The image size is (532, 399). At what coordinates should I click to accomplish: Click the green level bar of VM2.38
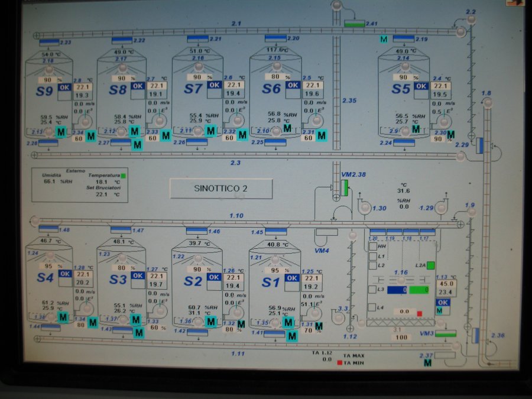[345, 188]
